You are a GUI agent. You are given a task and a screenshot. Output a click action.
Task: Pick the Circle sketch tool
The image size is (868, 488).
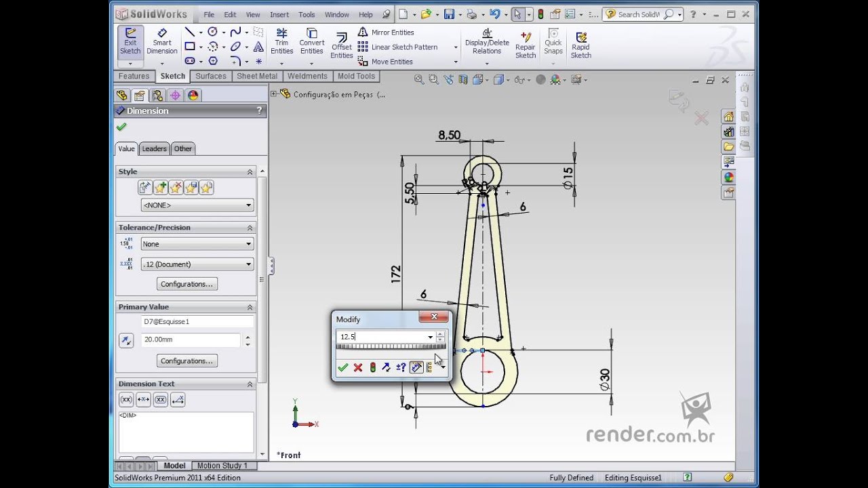(x=212, y=32)
